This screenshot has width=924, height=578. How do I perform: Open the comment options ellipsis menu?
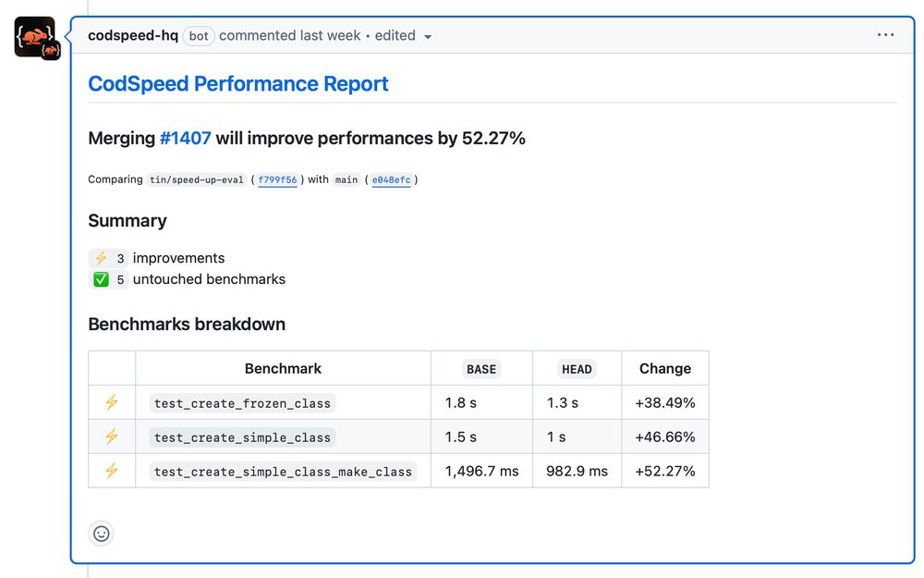pos(885,35)
